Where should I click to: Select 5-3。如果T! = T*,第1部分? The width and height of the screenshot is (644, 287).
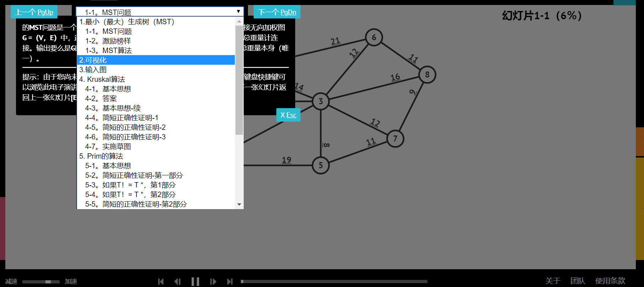point(156,185)
